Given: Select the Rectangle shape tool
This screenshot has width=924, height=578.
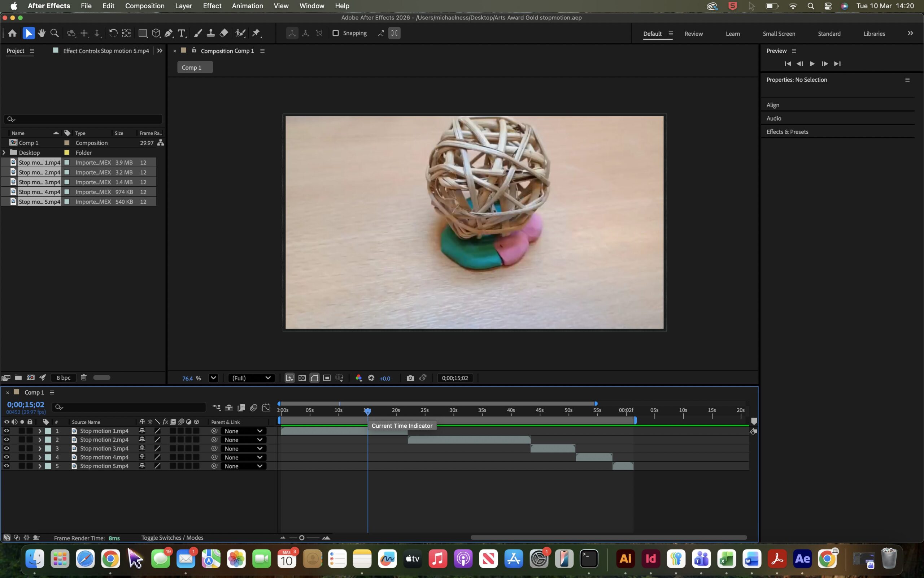Looking at the screenshot, I should (x=143, y=33).
